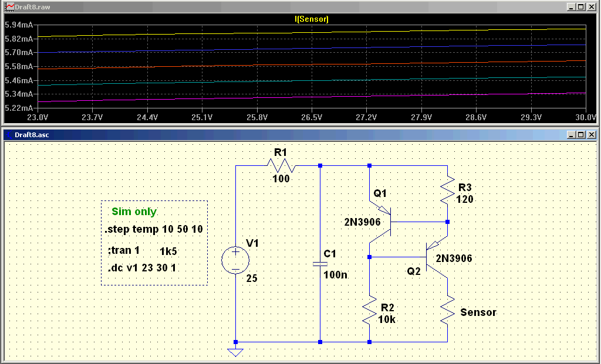
Task: Click the R1 value 100
Action: [x=281, y=179]
